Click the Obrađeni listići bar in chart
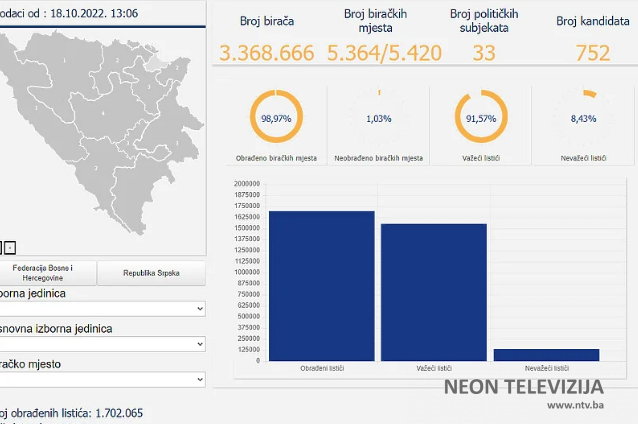Image resolution: width=638 pixels, height=424 pixels. 322,285
